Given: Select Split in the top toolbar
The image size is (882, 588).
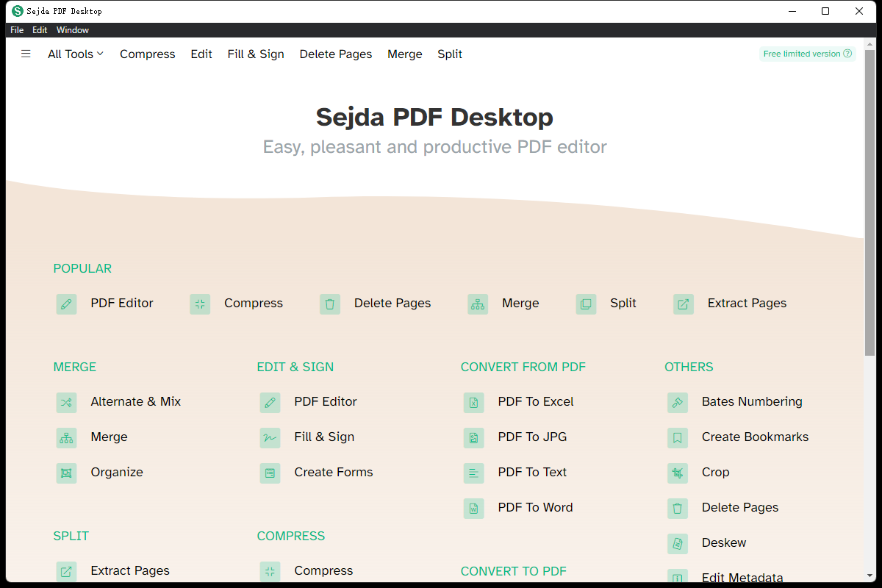Looking at the screenshot, I should (x=450, y=54).
